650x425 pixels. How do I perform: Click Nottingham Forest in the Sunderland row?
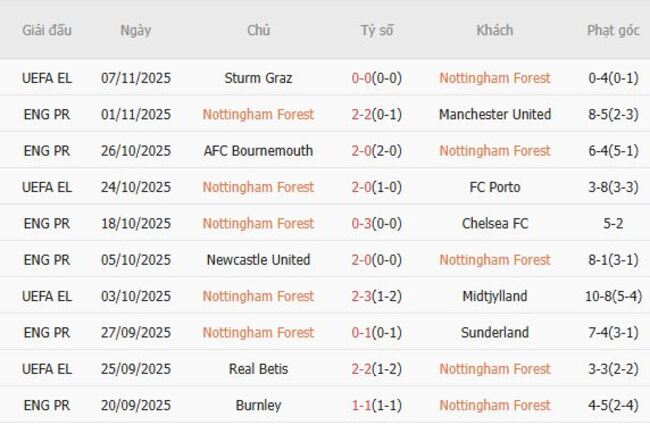(x=258, y=332)
